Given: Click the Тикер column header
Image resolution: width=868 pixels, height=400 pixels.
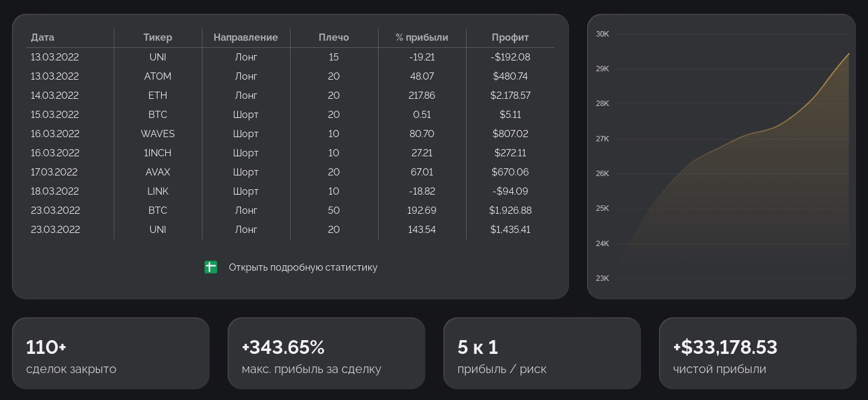Looking at the screenshot, I should pos(158,37).
